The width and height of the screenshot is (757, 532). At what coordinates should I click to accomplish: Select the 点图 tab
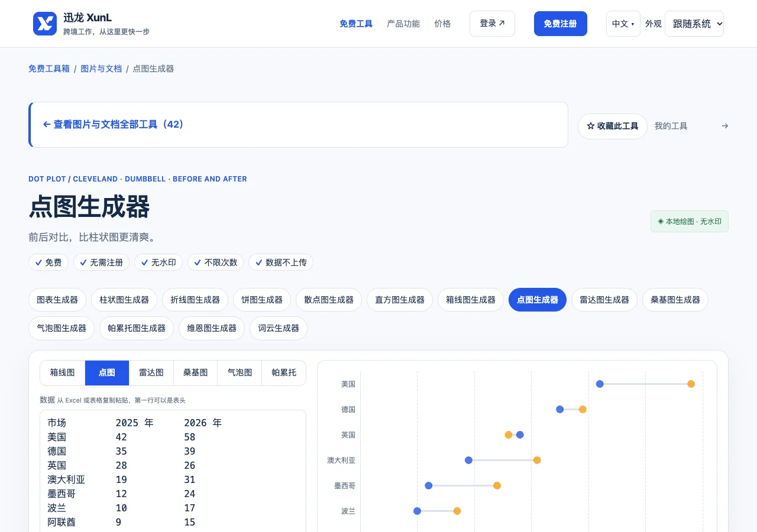click(107, 373)
